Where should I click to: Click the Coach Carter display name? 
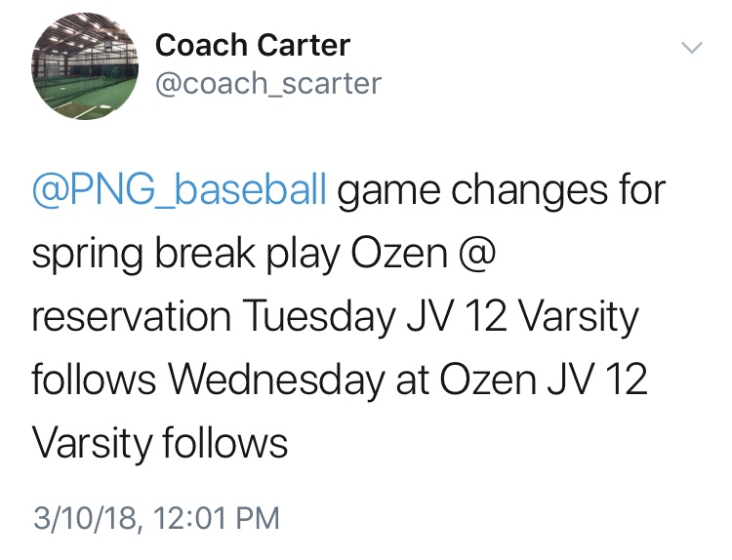point(253,45)
